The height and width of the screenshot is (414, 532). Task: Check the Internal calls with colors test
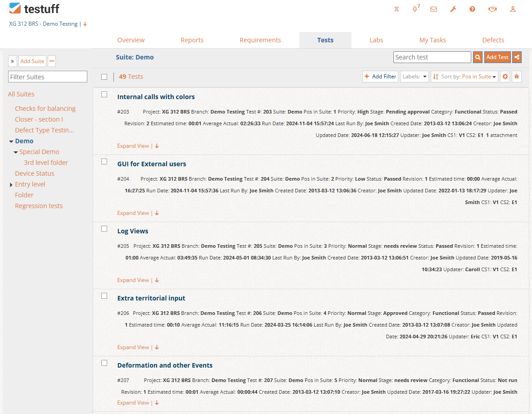pyautogui.click(x=104, y=95)
